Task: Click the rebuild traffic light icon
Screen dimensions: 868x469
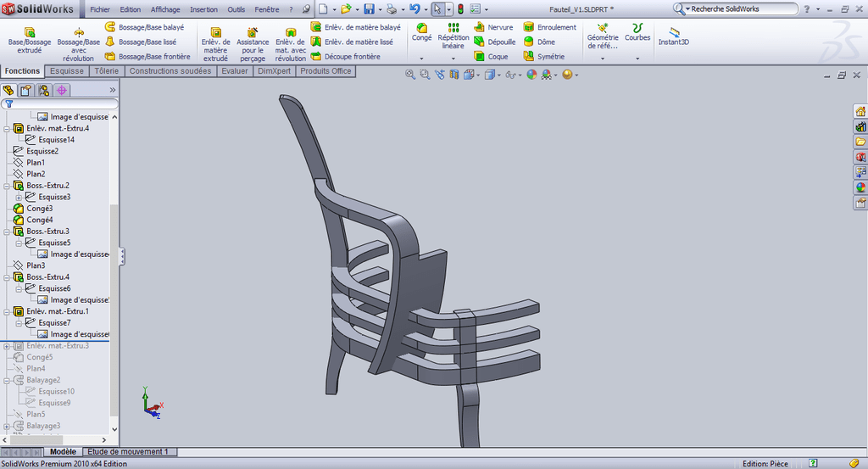Action: (460, 9)
